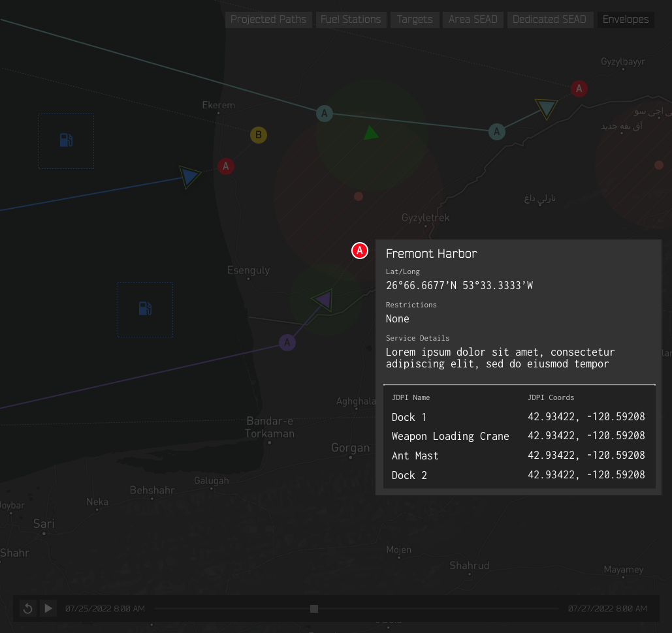The width and height of the screenshot is (672, 633).
Task: Toggle the Dedicated SEAD layer
Action: coord(549,20)
